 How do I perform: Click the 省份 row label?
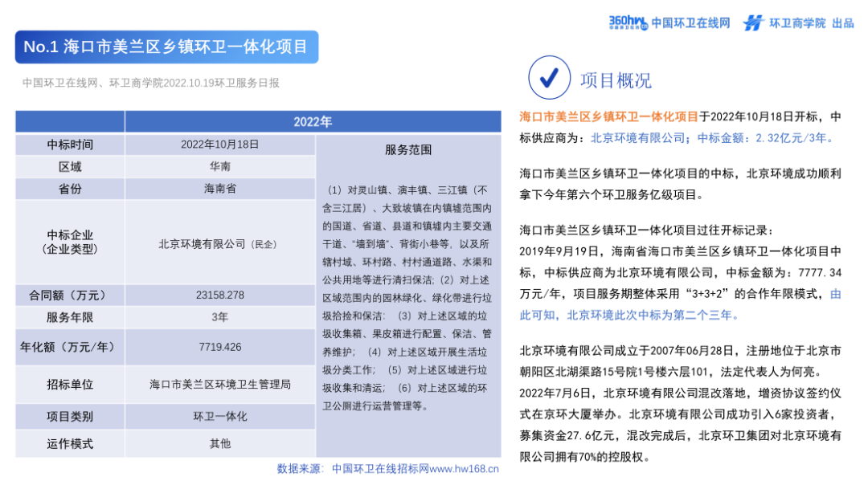[70, 190]
